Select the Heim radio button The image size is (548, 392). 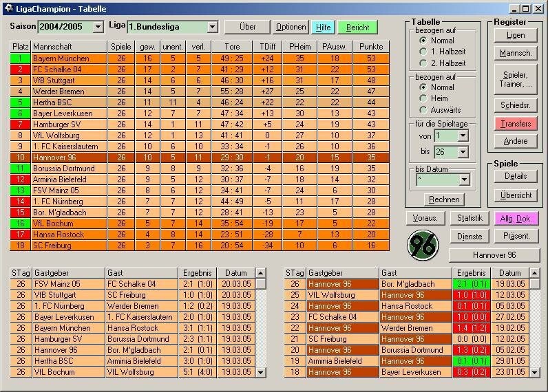pos(423,98)
